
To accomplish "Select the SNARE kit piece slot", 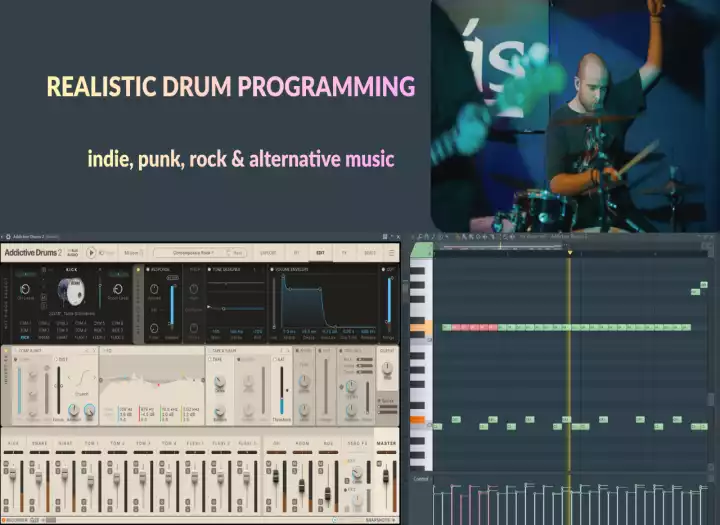I will (44, 338).
